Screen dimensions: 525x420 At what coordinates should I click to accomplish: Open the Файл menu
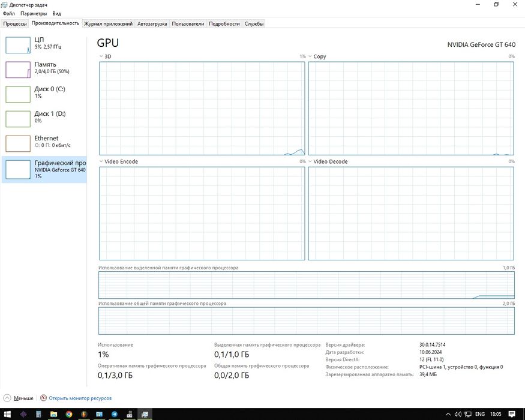(9, 14)
